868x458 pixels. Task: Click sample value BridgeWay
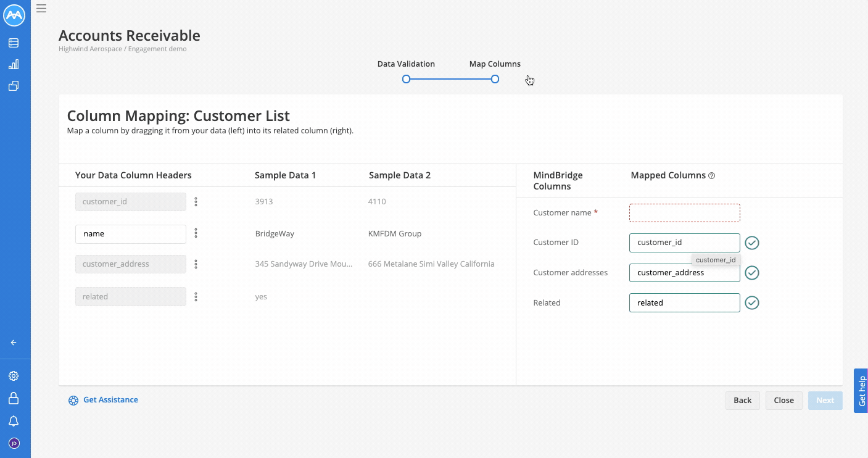pos(275,233)
